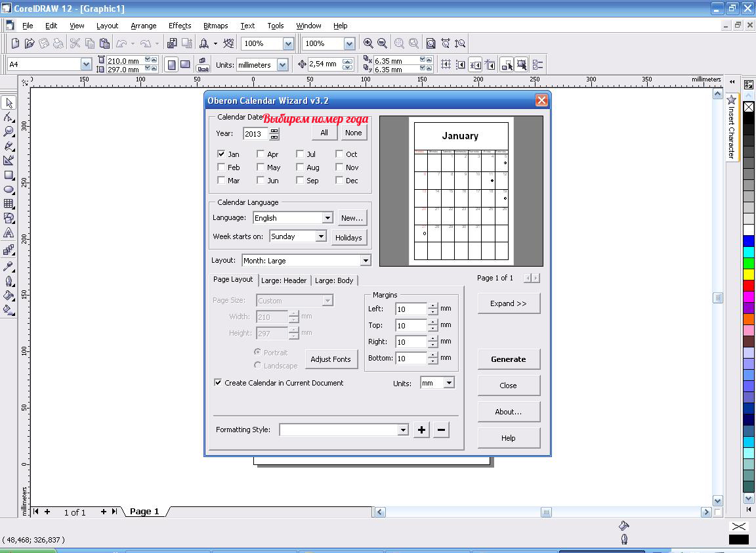Image resolution: width=756 pixels, height=553 pixels.
Task: Check the Sep month checkbox
Action: click(x=299, y=180)
